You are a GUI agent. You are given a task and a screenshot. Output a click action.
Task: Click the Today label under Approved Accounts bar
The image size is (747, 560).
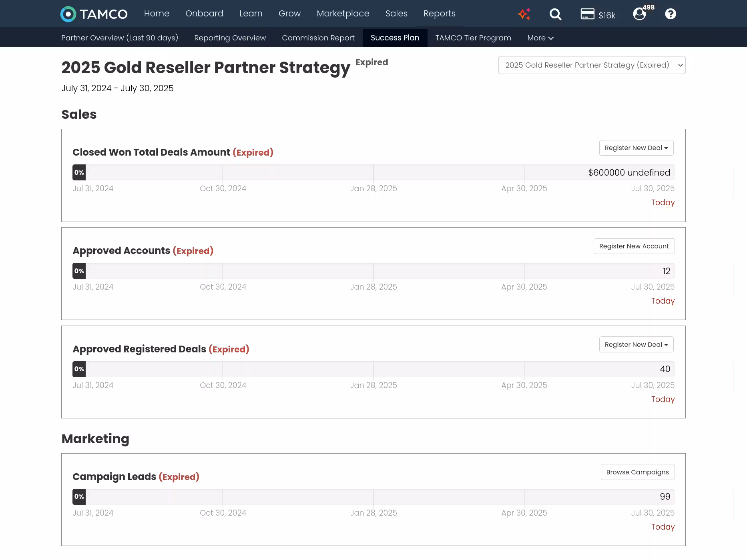click(x=663, y=301)
